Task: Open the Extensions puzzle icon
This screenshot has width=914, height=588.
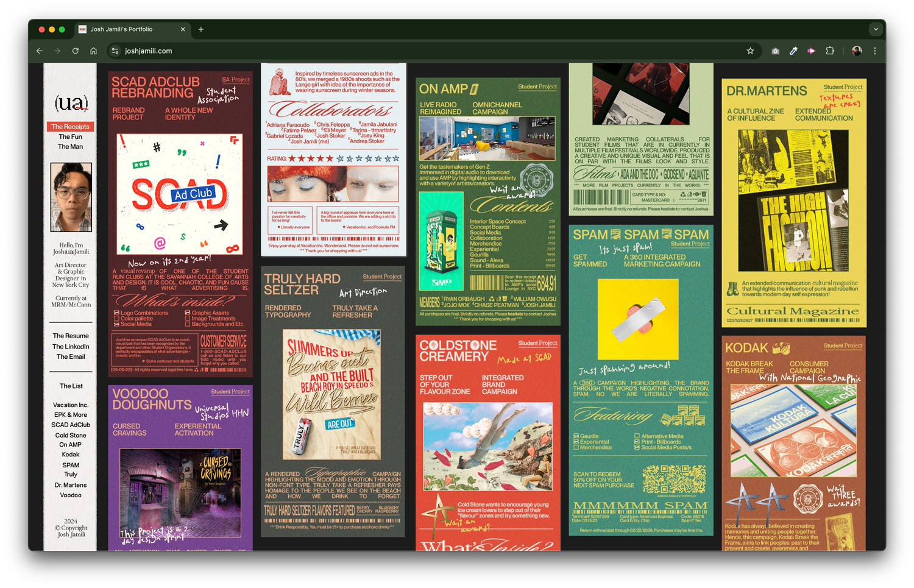Action: [830, 51]
